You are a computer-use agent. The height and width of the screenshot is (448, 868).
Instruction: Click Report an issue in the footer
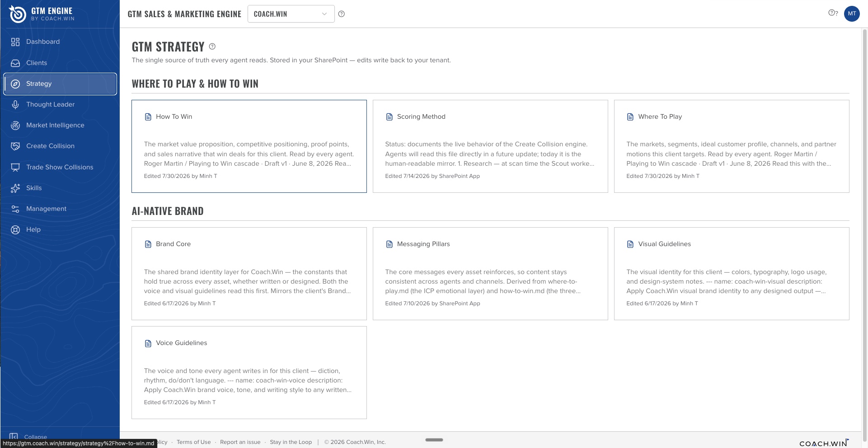[x=240, y=442]
